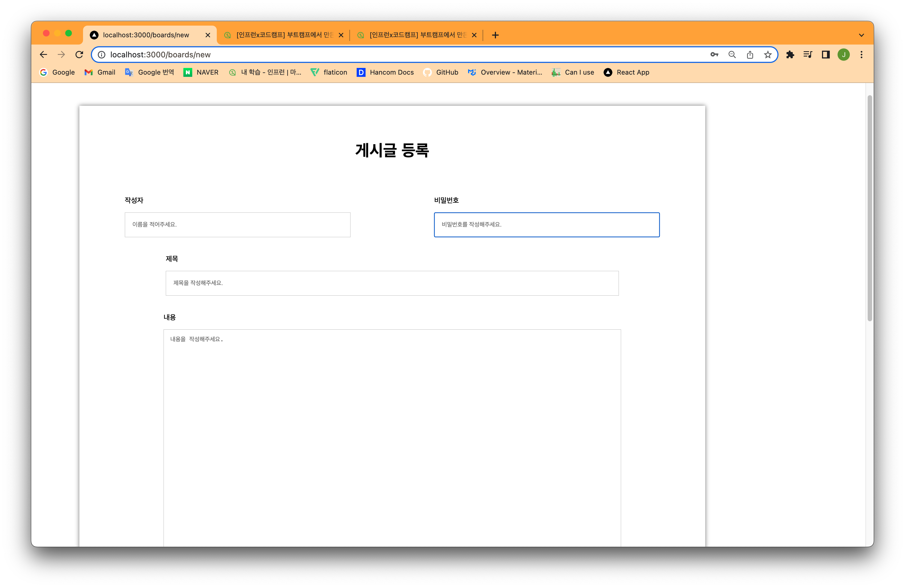The height and width of the screenshot is (588, 905).
Task: Click the 작성자 name input field
Action: [x=237, y=225]
